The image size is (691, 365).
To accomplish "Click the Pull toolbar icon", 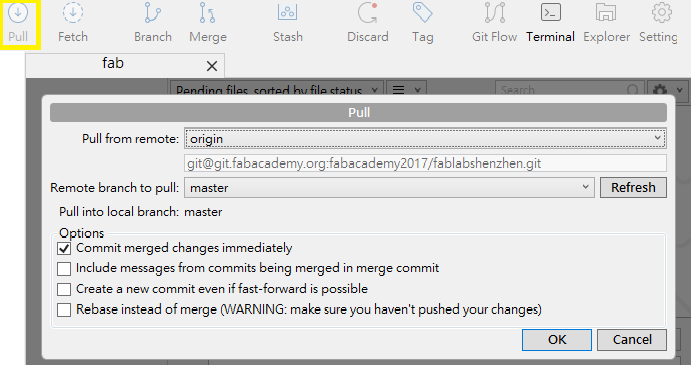I will 18,23.
